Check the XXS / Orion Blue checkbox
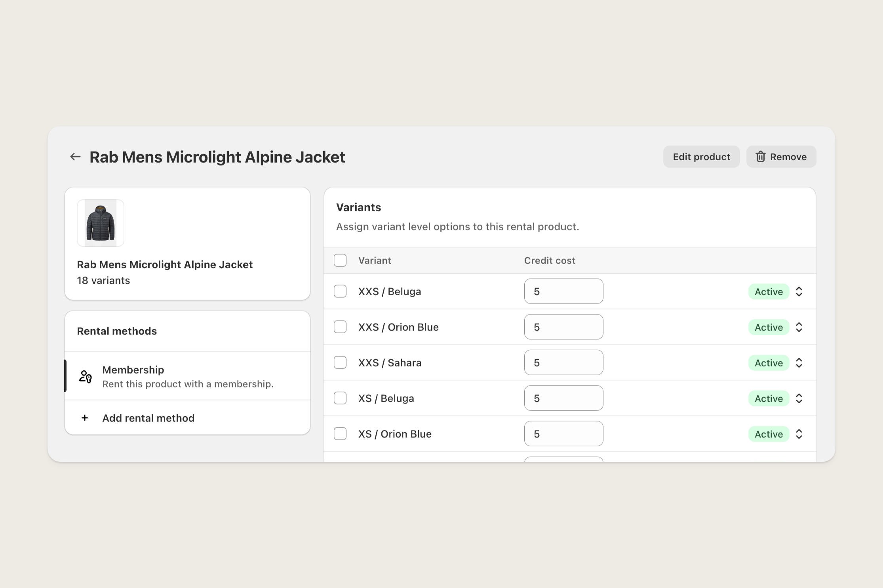The image size is (883, 588). pyautogui.click(x=340, y=327)
